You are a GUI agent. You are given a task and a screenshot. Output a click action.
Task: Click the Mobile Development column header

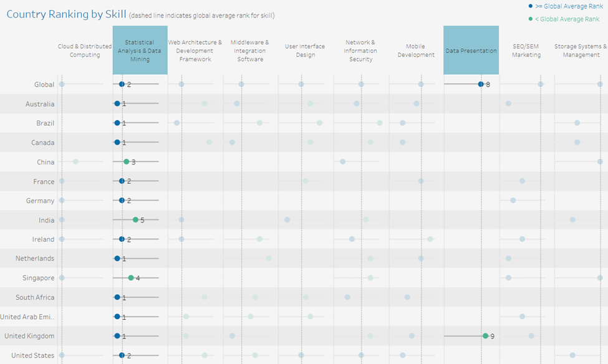click(415, 50)
